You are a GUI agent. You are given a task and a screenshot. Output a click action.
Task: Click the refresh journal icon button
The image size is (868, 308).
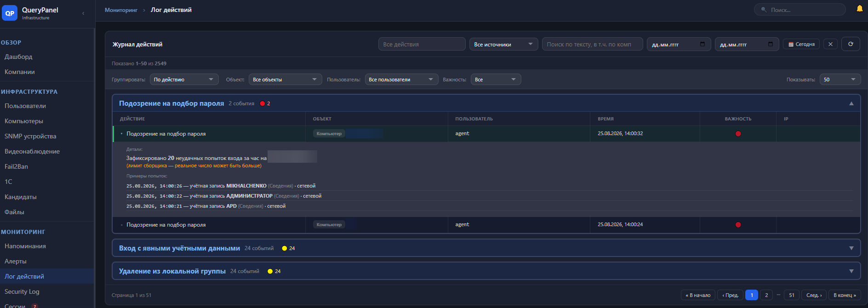pyautogui.click(x=851, y=44)
